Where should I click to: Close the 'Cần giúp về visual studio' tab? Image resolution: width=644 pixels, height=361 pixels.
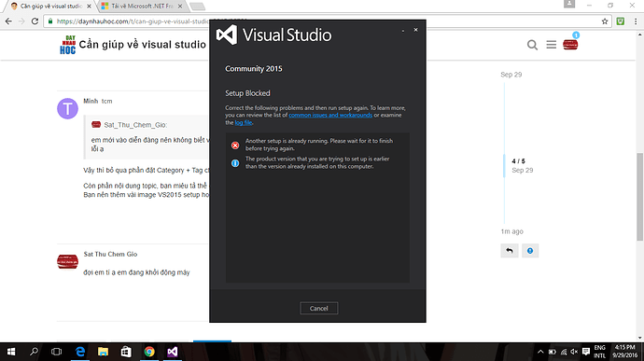pyautogui.click(x=89, y=7)
